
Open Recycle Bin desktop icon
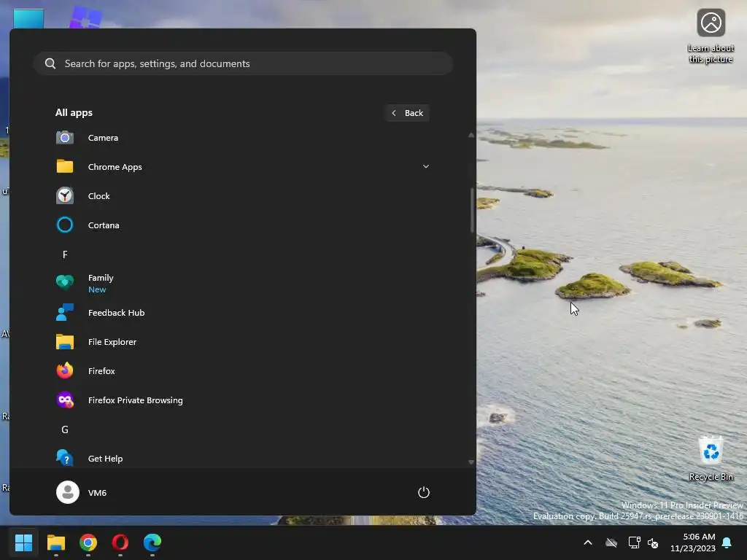pyautogui.click(x=711, y=450)
